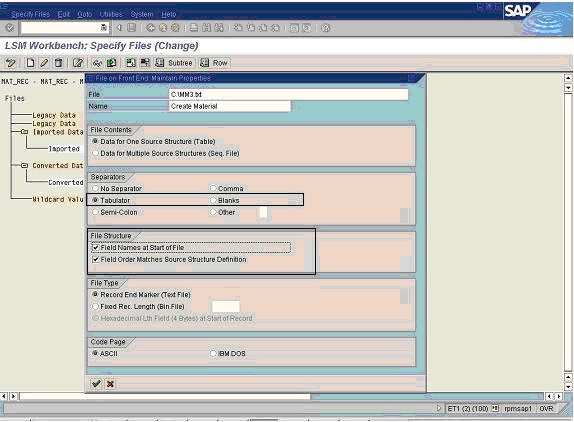This screenshot has width=574, height=422.
Task: Select Data for One Source Structure (Table)
Action: (154, 141)
